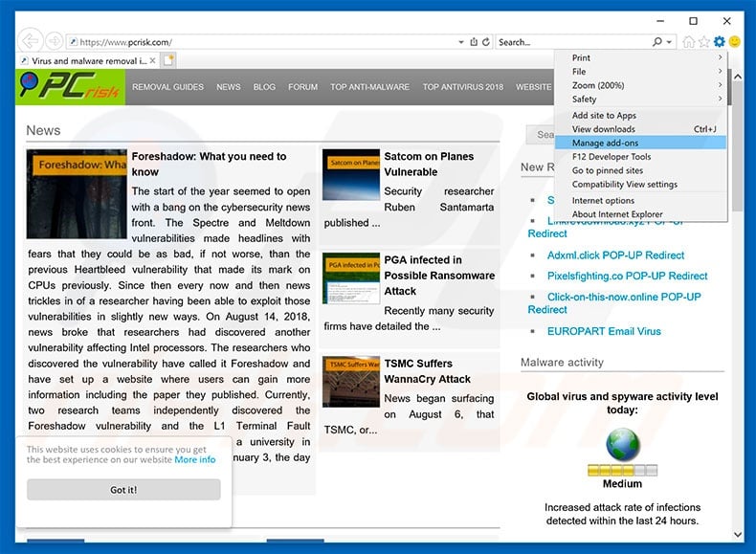
Task: Open PGA infected in Possible Ransomware Attack headline
Action: pyautogui.click(x=439, y=276)
